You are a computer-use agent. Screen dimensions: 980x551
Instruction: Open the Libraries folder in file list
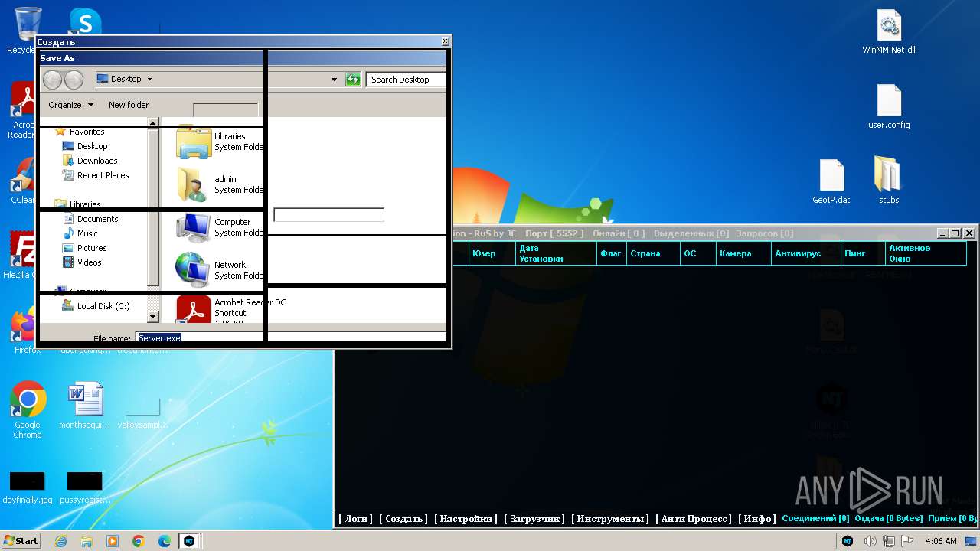pyautogui.click(x=220, y=142)
